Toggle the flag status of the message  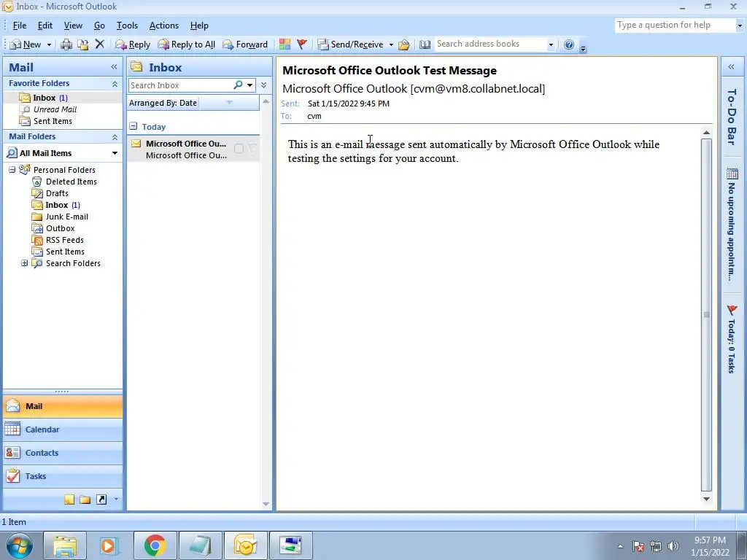(x=252, y=149)
